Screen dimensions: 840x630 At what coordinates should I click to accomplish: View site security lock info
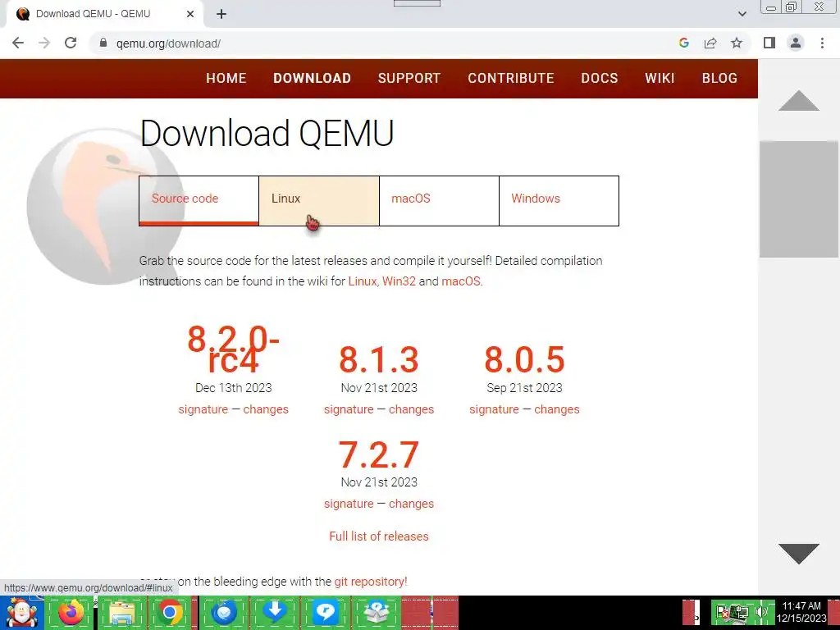click(x=103, y=43)
